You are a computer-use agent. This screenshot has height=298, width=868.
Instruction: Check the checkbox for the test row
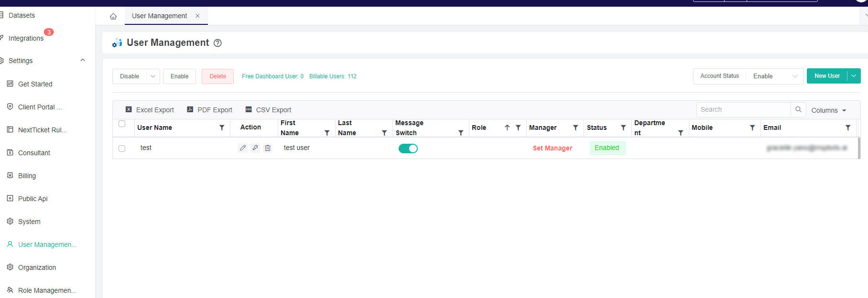[x=122, y=149]
